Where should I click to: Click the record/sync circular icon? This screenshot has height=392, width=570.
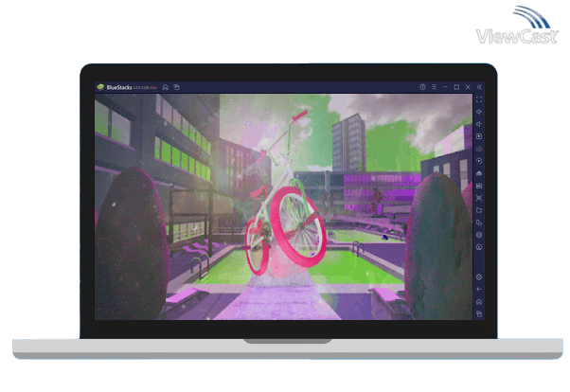pos(479,161)
